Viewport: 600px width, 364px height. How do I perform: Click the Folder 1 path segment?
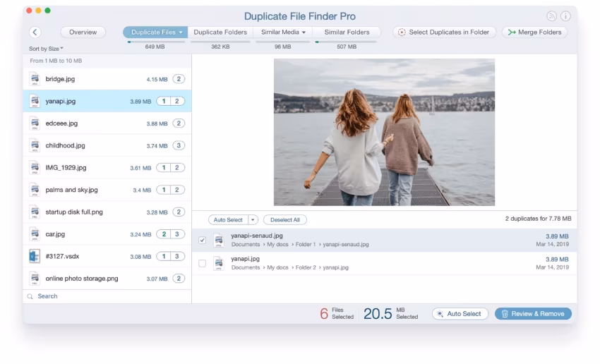306,244
